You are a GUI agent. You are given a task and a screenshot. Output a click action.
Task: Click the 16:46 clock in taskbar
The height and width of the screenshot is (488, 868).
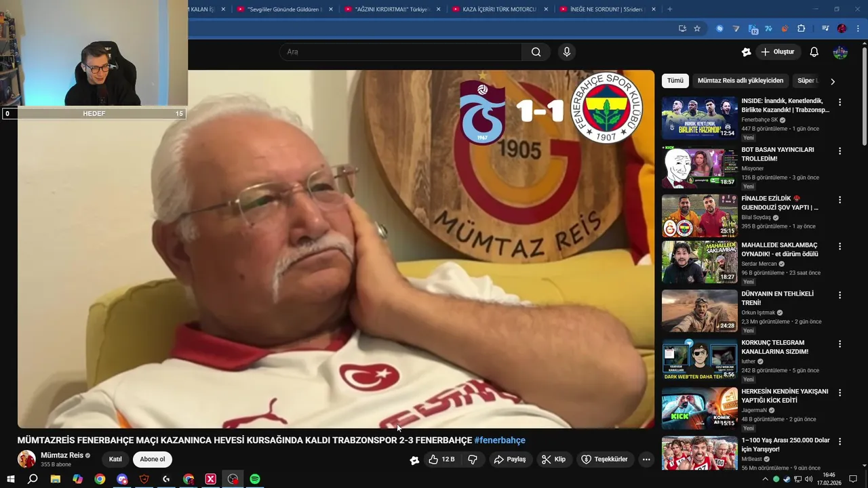click(828, 479)
